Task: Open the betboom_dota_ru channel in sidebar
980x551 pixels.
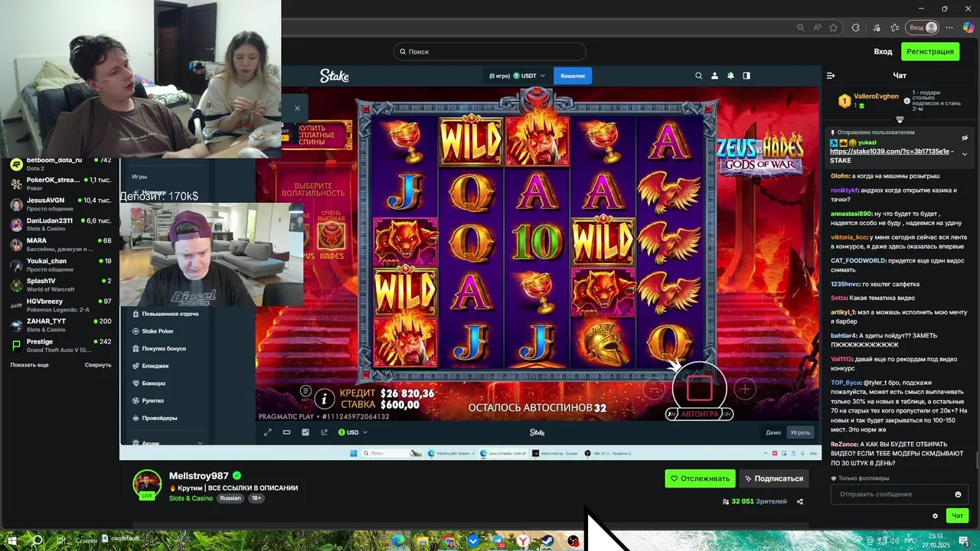Action: pyautogui.click(x=60, y=164)
